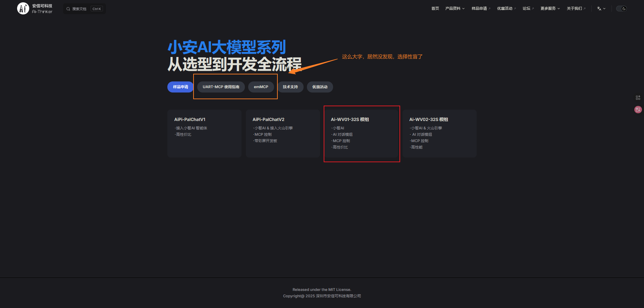Click the 技术支持 pill button
Viewport: 644px width, 308px height.
(x=290, y=87)
